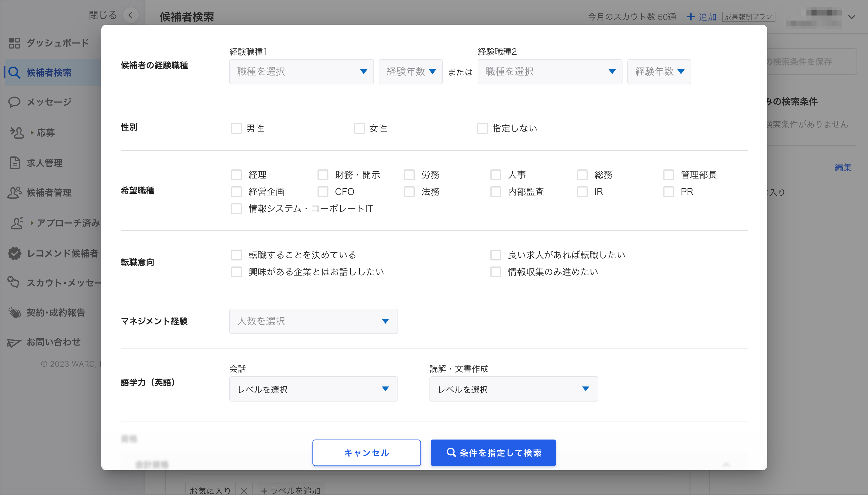868x495 pixels.
Task: Open the 経験職種1 職種を選択 dropdown
Action: click(301, 72)
